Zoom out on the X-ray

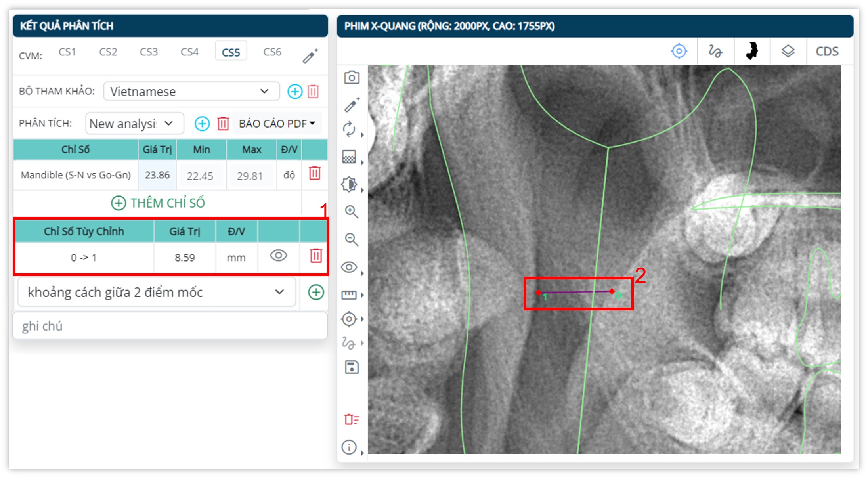[352, 239]
